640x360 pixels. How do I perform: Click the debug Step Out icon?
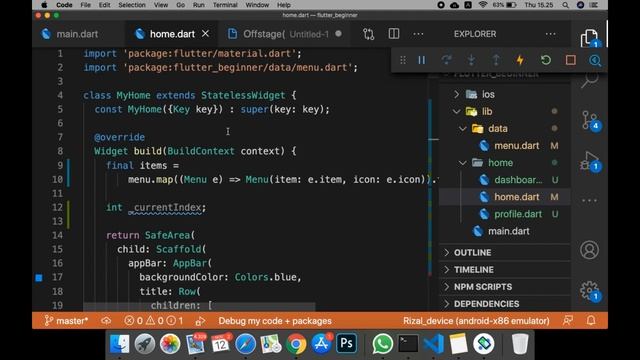496,60
